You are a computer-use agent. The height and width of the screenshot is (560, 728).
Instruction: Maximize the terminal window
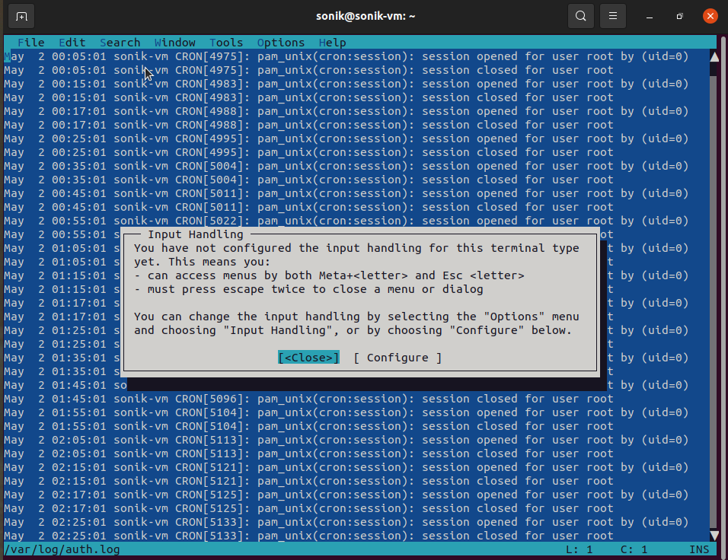click(679, 16)
